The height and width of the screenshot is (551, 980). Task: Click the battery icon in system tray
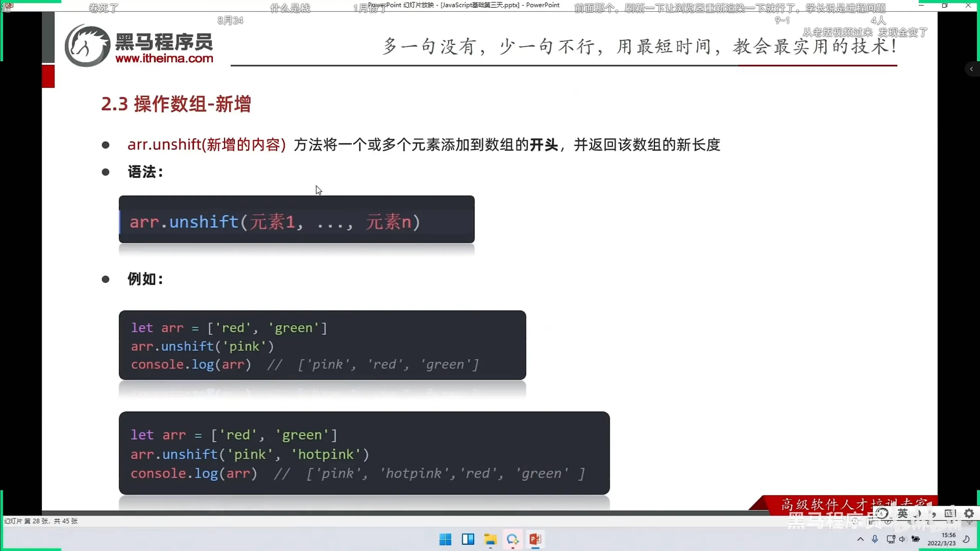[x=916, y=539]
